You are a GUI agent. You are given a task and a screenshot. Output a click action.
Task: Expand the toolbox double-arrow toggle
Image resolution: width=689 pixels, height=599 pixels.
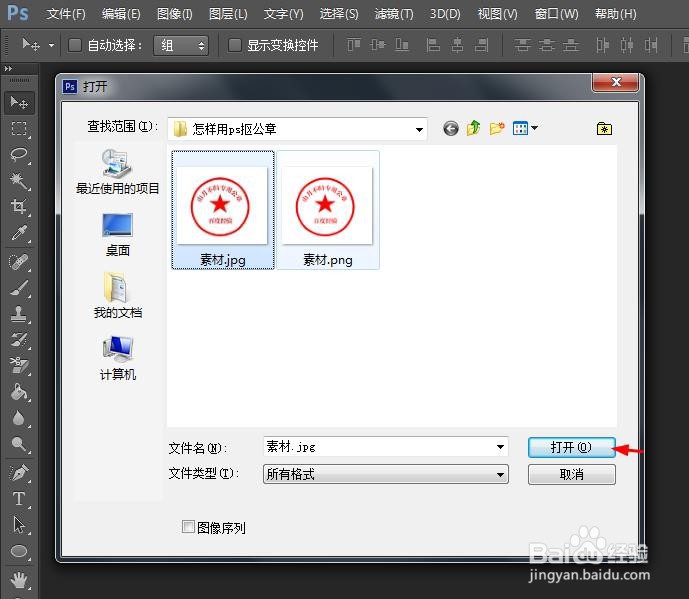point(8,69)
